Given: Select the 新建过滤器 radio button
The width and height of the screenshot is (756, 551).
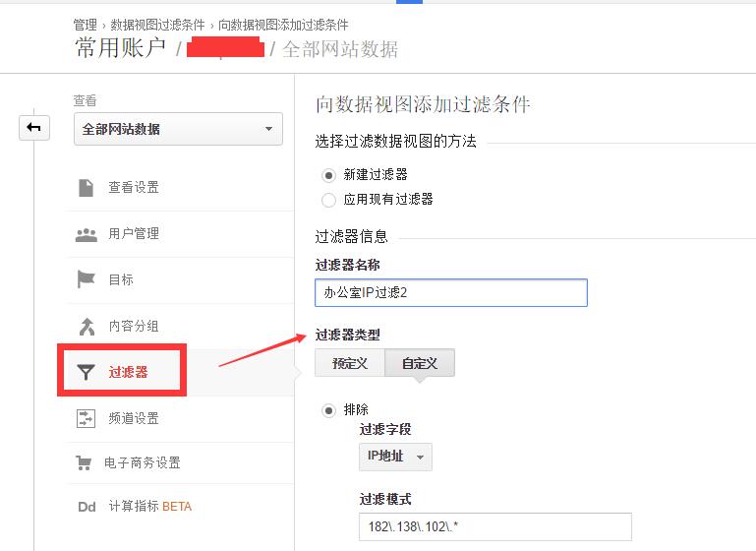Looking at the screenshot, I should 328,175.
